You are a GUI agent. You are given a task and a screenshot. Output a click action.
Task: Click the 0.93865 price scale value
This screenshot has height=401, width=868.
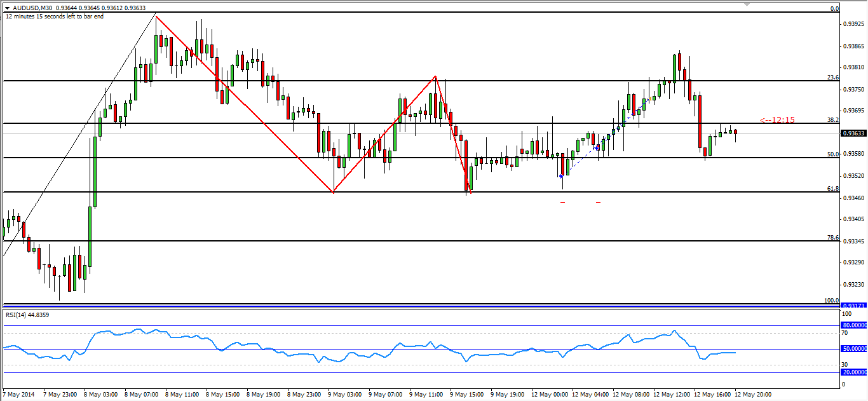tap(853, 46)
